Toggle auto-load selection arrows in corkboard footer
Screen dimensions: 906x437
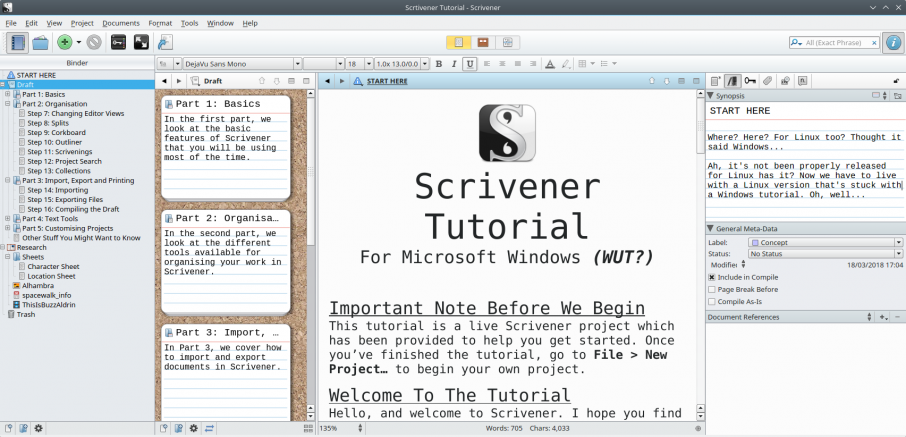(209, 428)
